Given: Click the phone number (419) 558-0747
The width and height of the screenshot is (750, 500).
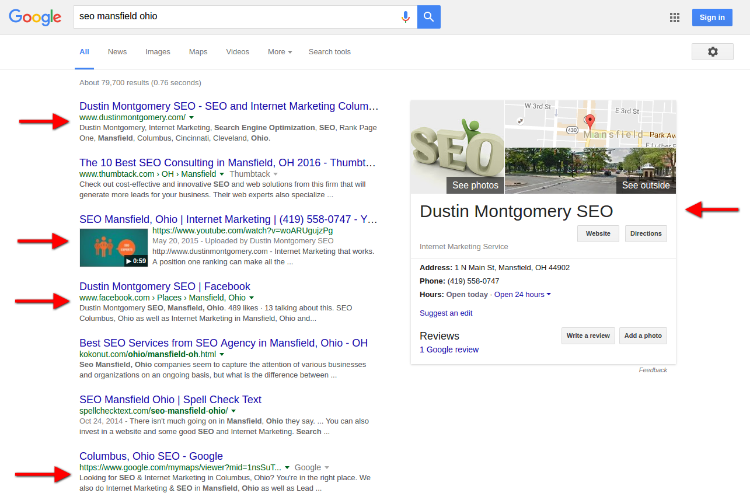Looking at the screenshot, I should click(x=473, y=281).
